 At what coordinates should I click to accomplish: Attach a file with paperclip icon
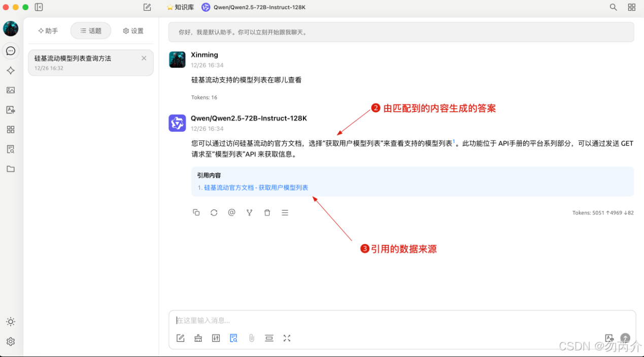click(x=251, y=338)
